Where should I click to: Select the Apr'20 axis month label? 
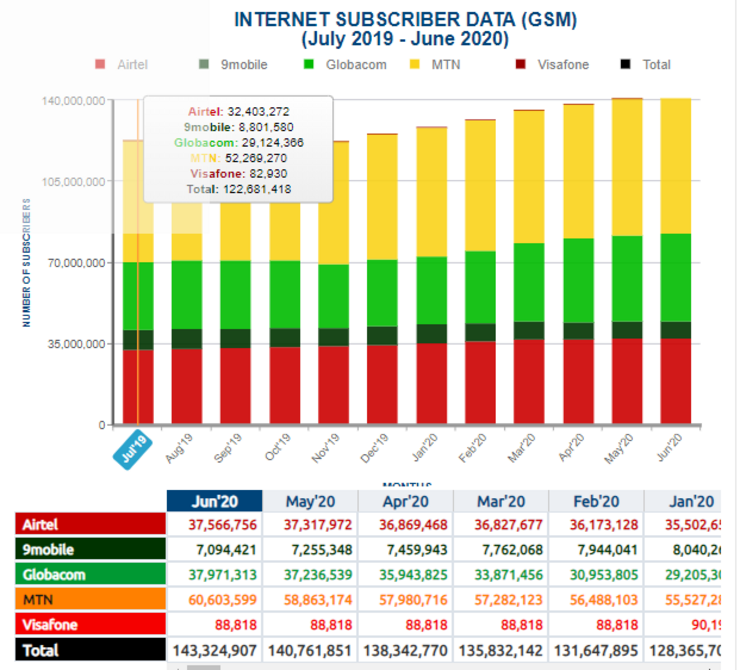point(571,447)
